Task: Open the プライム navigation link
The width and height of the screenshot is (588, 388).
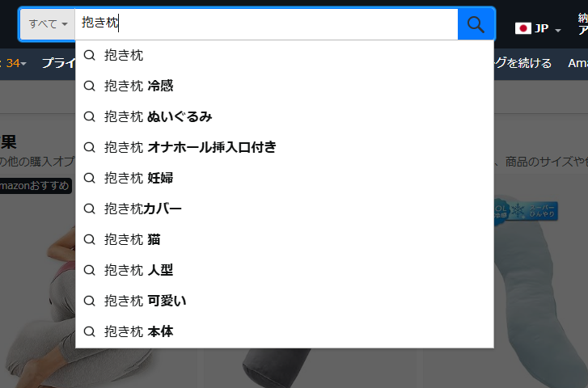Action: 58,63
